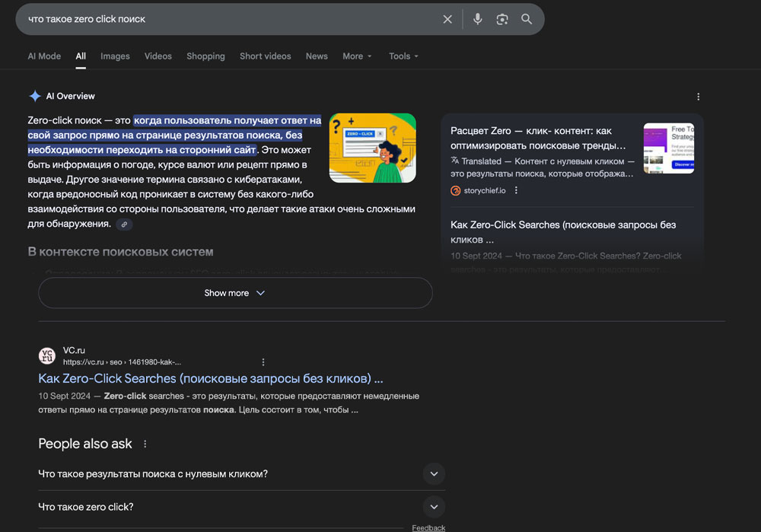This screenshot has width=761, height=532.
Task: Open Google Lens image search icon
Action: point(502,19)
